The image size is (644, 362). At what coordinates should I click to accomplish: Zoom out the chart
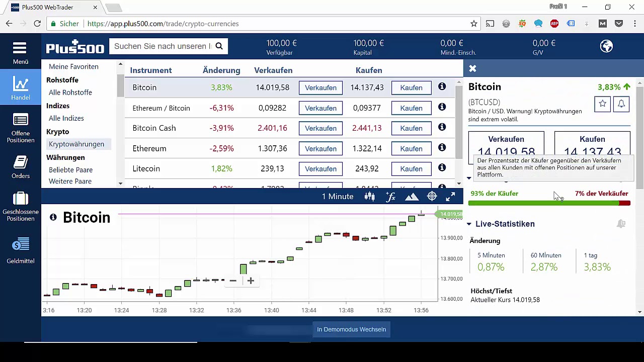pyautogui.click(x=233, y=281)
